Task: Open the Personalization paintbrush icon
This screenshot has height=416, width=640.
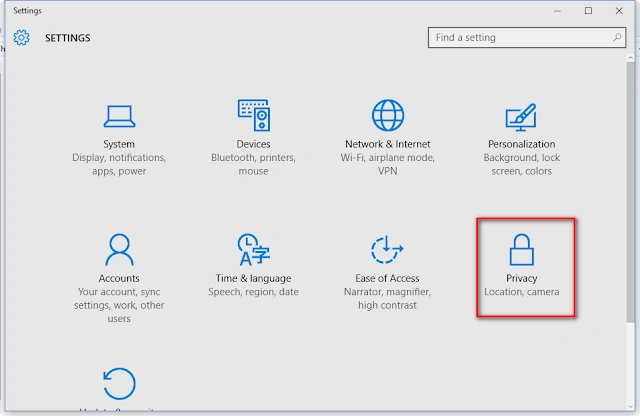Action: (521, 117)
